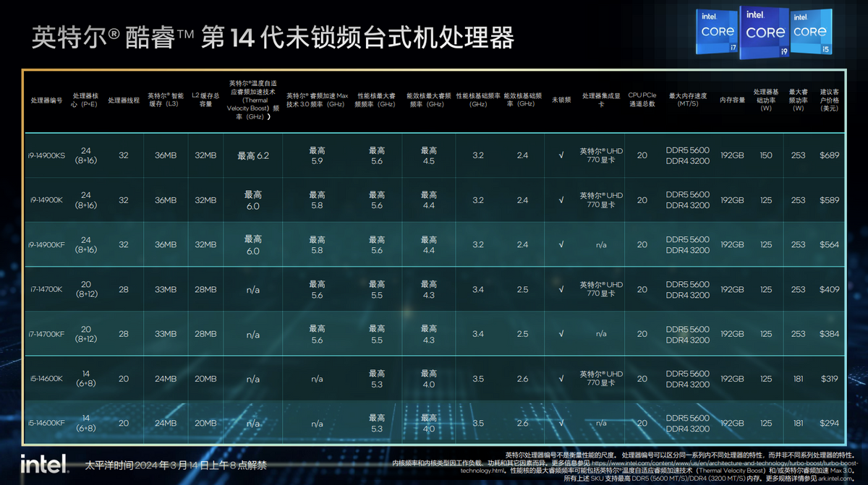Click the 最大睿频功率 (W) column header
This screenshot has width=868, height=485.
coord(798,100)
